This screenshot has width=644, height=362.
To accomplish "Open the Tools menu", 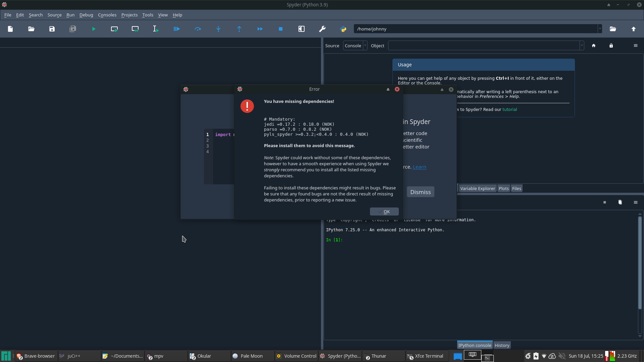I will (148, 15).
